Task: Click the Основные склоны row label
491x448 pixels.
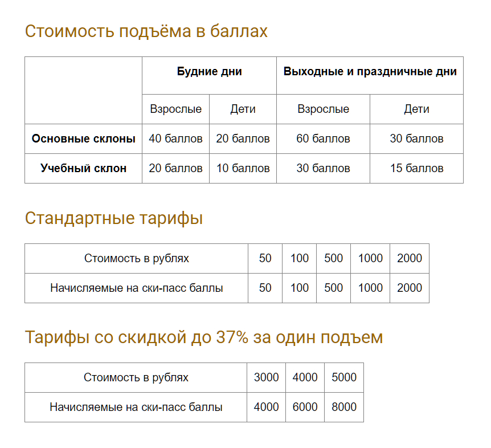Action: click(x=83, y=139)
